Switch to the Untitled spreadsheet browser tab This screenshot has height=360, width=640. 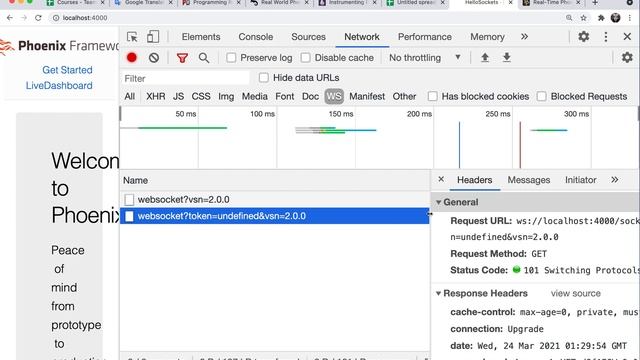[416, 3]
